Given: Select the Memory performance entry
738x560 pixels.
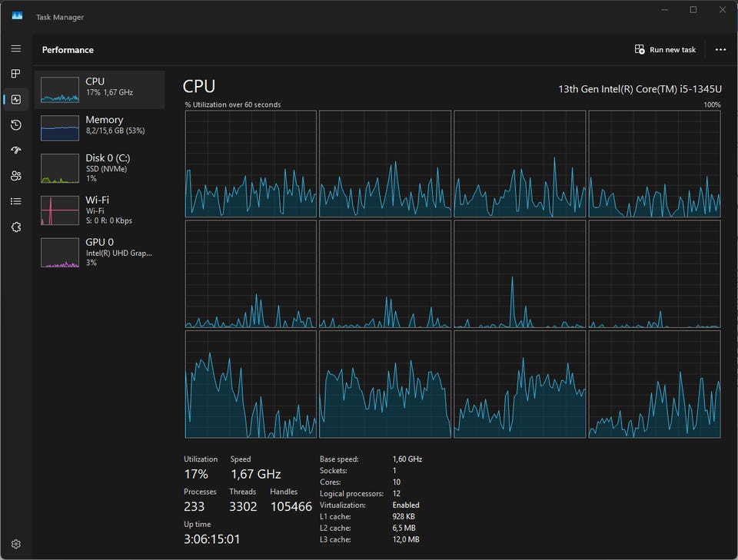Looking at the screenshot, I should coord(99,128).
